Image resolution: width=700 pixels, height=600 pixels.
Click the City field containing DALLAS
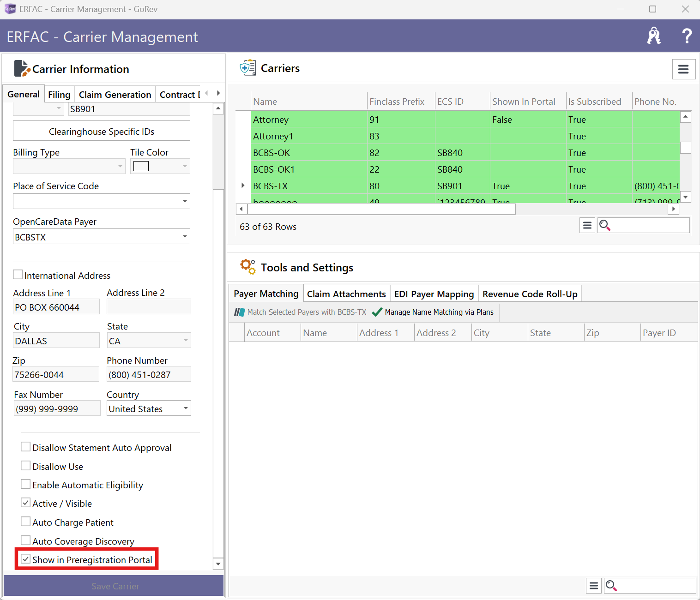tap(56, 341)
